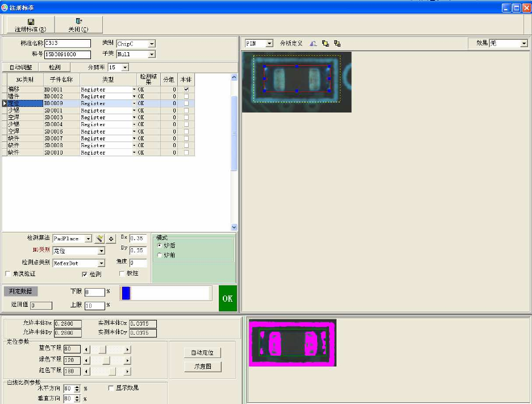
Task: Click the 蓝色下限 slider track
Action: pos(107,349)
